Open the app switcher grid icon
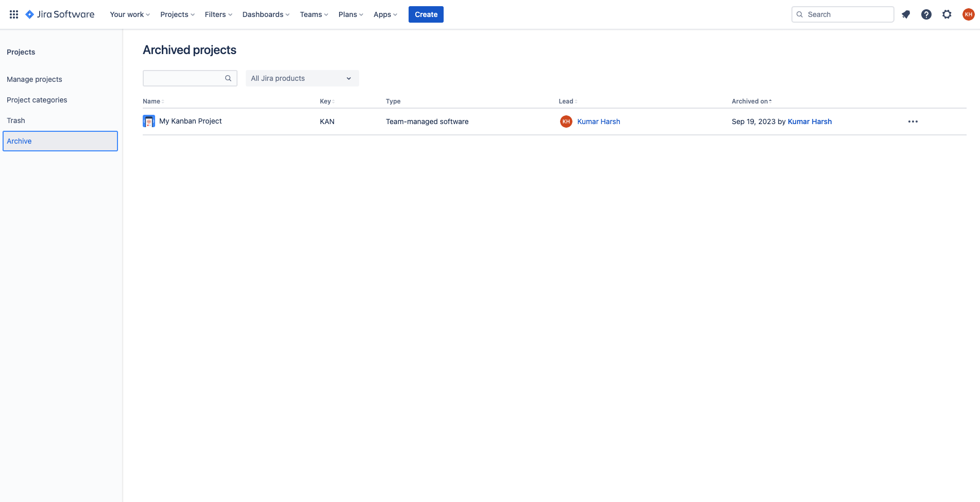This screenshot has height=502, width=980. pyautogui.click(x=14, y=14)
